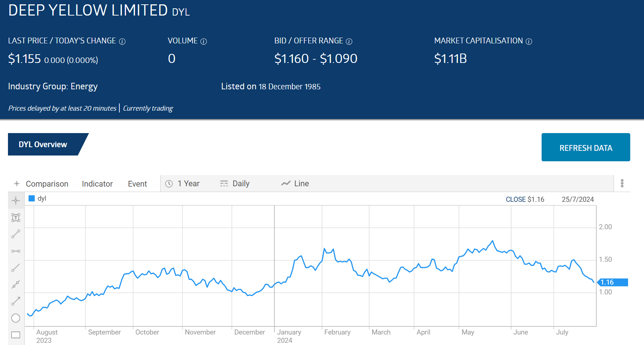Click the last price $1.155 value
This screenshot has width=644, height=345.
25,59
